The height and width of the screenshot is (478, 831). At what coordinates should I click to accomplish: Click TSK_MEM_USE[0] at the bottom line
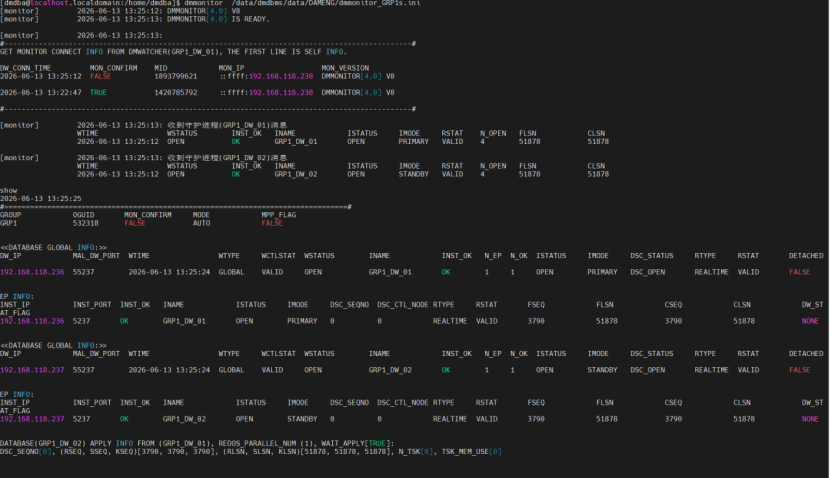[x=472, y=452]
